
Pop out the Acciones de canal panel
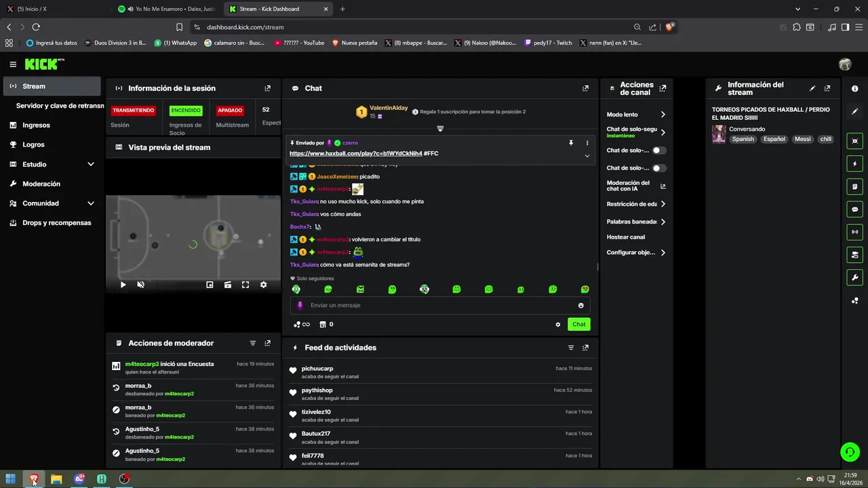[x=663, y=88]
